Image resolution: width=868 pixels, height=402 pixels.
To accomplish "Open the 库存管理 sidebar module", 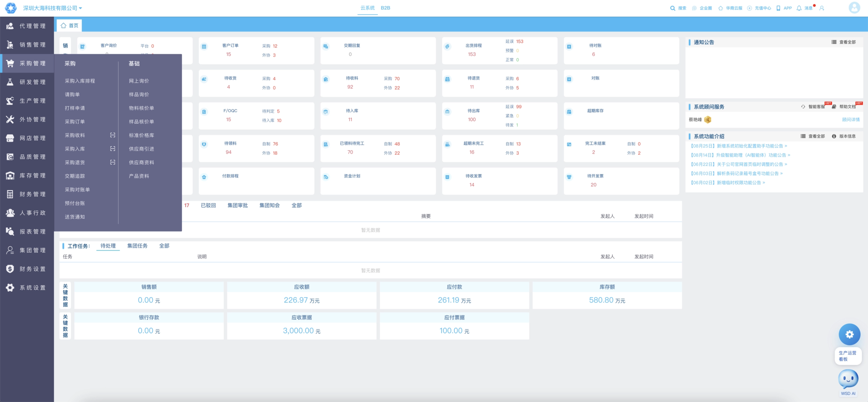I will 27,175.
